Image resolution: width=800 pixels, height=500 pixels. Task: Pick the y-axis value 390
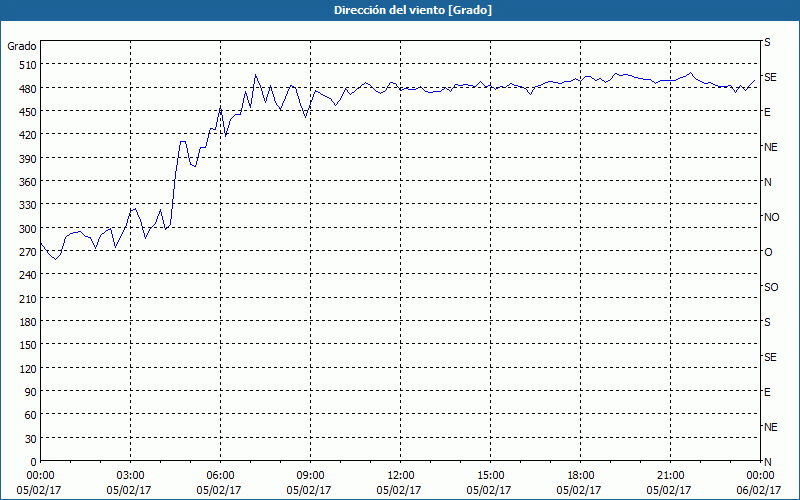tap(29, 159)
